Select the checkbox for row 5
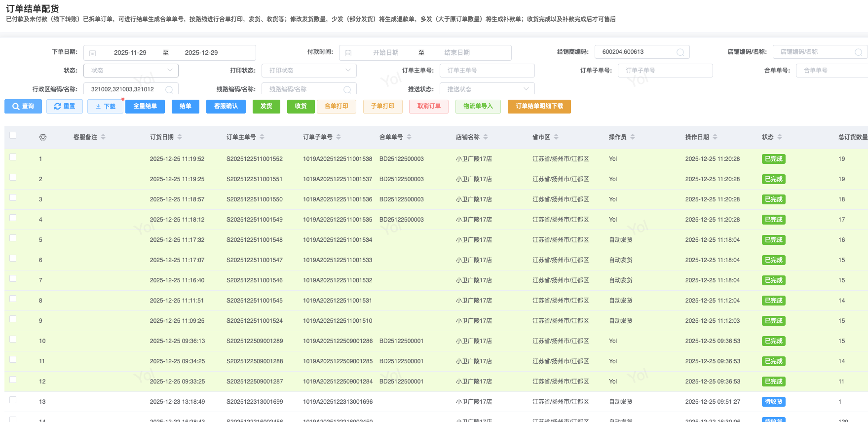 pos(13,238)
